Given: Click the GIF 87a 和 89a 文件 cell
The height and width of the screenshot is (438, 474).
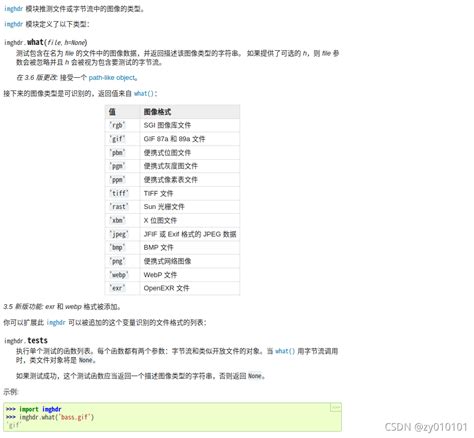Looking at the screenshot, I should (x=190, y=139).
